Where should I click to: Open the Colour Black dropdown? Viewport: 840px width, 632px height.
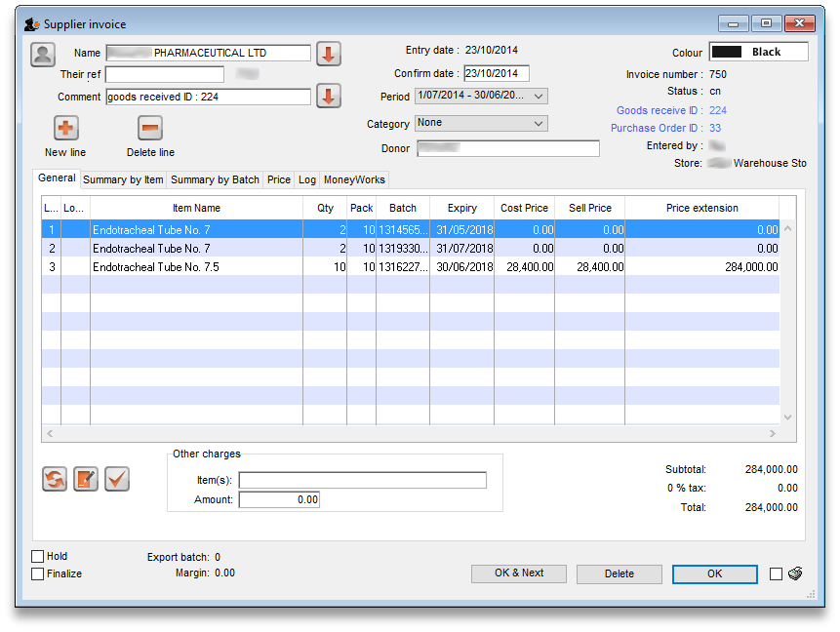[758, 52]
